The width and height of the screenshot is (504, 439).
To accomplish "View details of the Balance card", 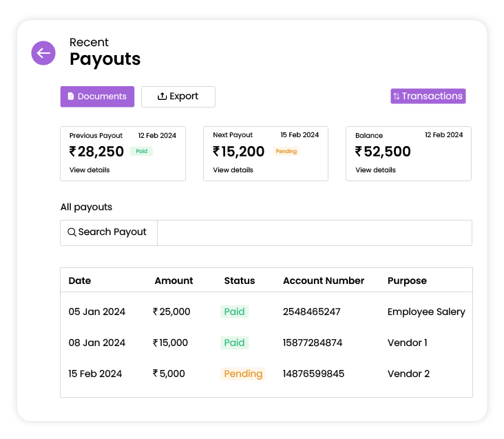I will click(x=375, y=170).
